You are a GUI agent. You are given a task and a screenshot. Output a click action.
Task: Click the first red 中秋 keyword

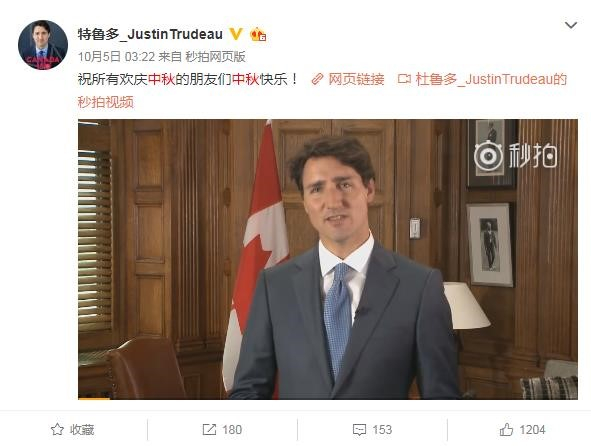(161, 80)
